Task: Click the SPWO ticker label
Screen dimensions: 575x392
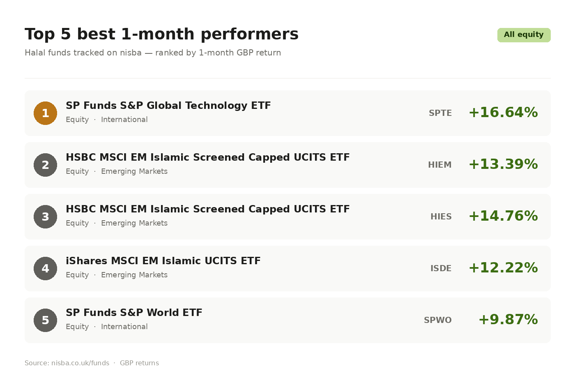Action: 437,320
